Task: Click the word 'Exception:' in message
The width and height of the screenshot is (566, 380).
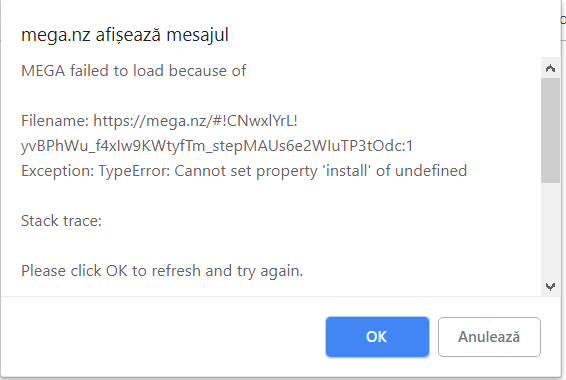Action: [x=58, y=171]
